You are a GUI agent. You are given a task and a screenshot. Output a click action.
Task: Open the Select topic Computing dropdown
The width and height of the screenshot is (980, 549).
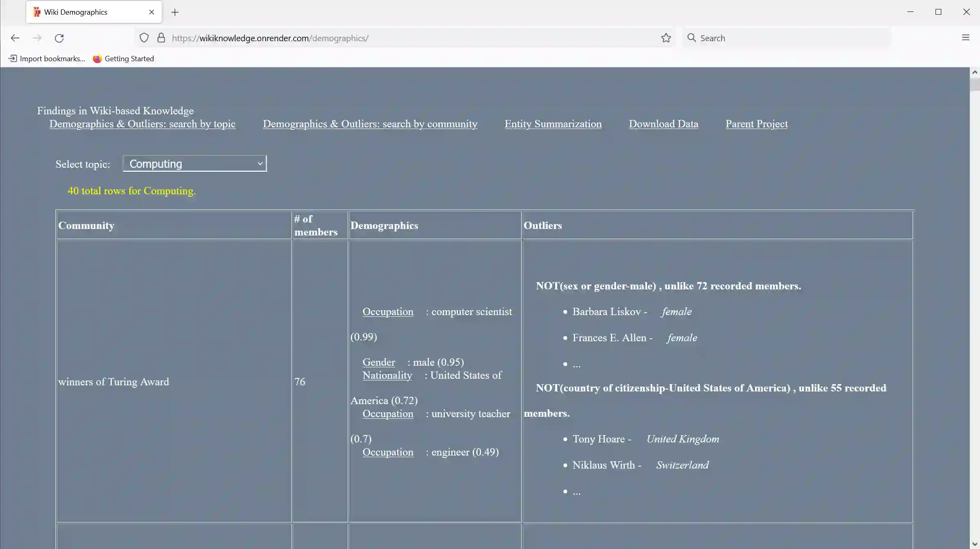point(195,164)
